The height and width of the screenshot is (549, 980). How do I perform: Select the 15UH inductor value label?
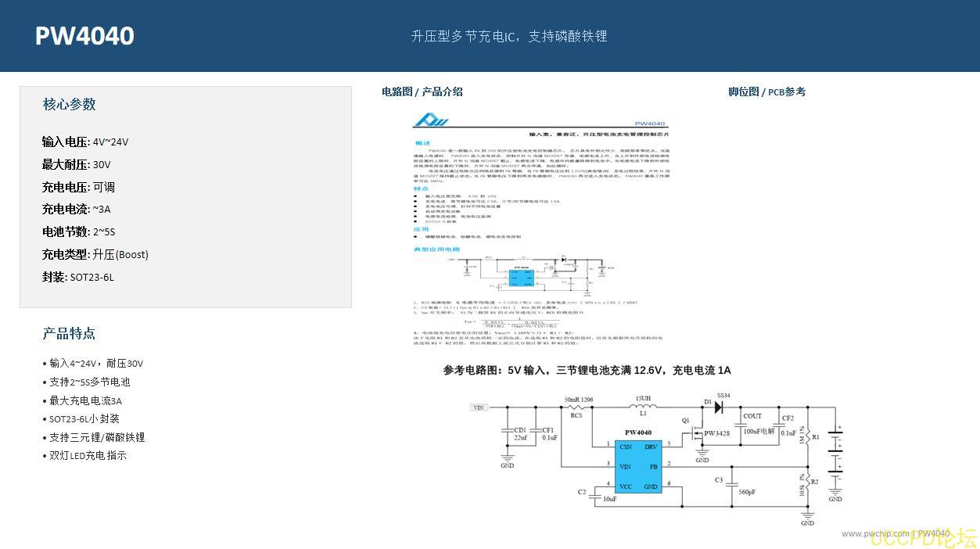point(644,397)
